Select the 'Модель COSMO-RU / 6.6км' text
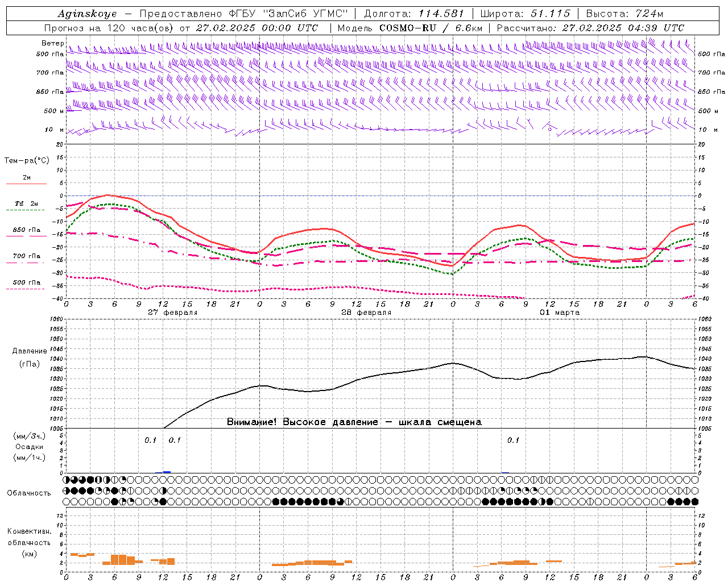The image size is (728, 582). [x=410, y=28]
